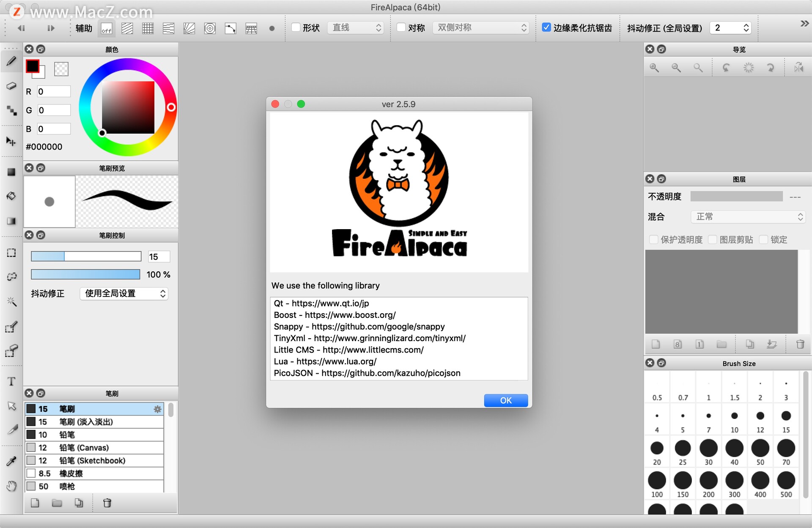812x528 pixels.
Task: Select 铅笔 (Canvas) brush
Action: coord(95,448)
